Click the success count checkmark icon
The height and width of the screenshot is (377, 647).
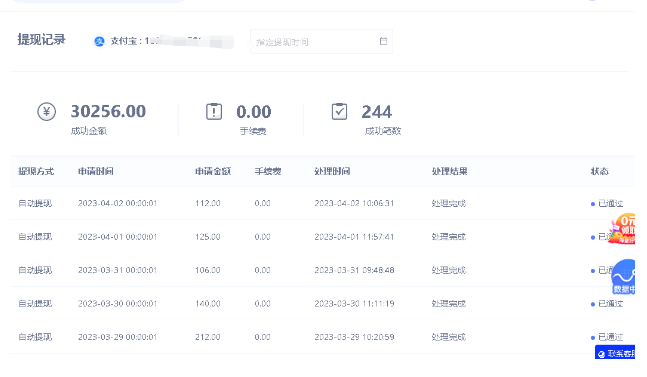pos(339,111)
